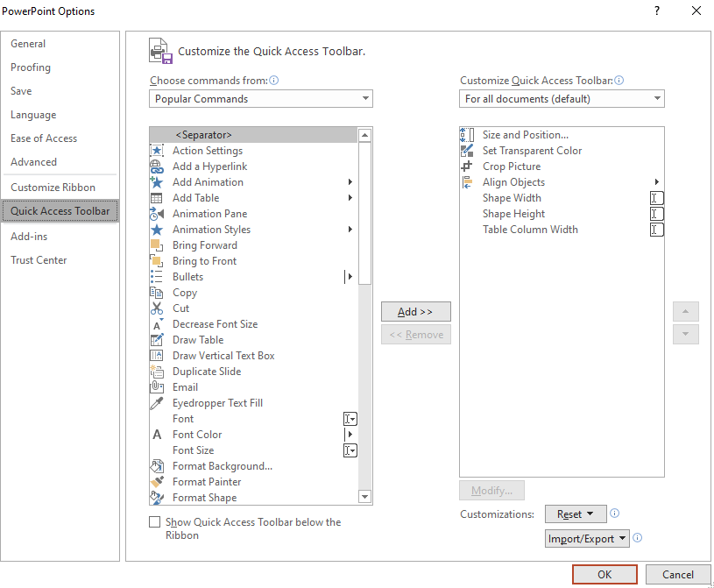Select the Cut command in the list

[x=182, y=308]
